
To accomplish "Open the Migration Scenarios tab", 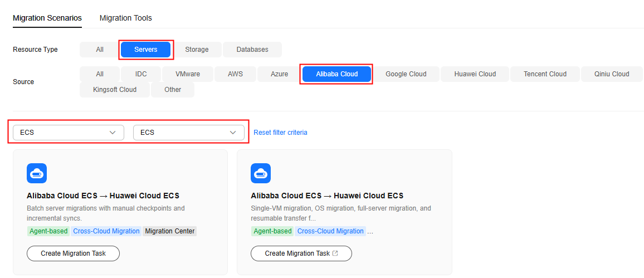I will point(47,18).
